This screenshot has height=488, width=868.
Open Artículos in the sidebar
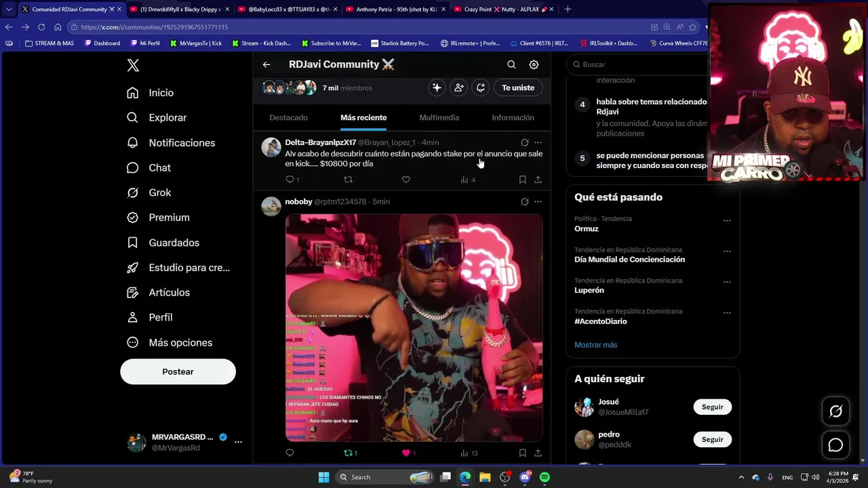(x=158, y=293)
